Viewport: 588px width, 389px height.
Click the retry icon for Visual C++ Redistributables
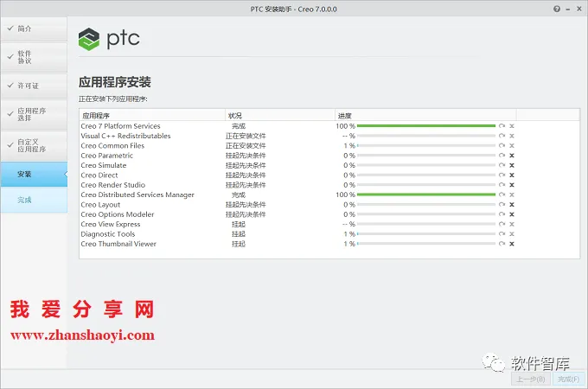tap(502, 136)
